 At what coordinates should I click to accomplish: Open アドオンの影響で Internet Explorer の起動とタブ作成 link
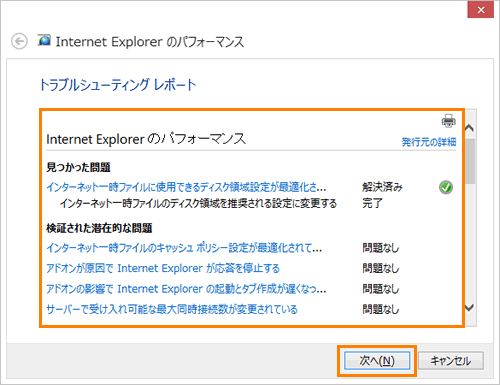[x=186, y=289]
